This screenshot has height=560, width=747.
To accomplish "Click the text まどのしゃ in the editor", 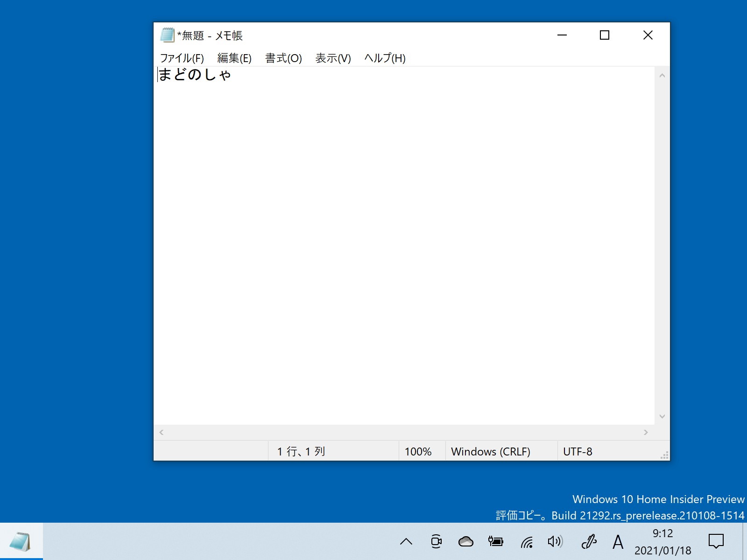I will point(195,75).
